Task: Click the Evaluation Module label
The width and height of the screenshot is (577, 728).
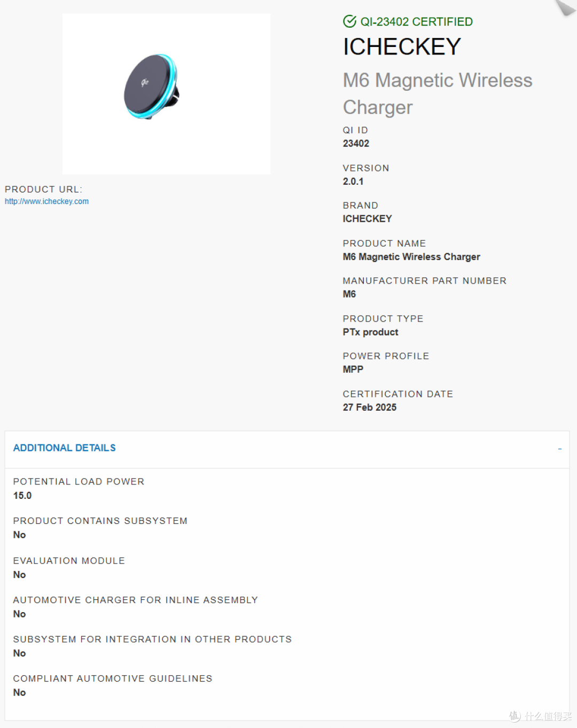Action: 69,560
